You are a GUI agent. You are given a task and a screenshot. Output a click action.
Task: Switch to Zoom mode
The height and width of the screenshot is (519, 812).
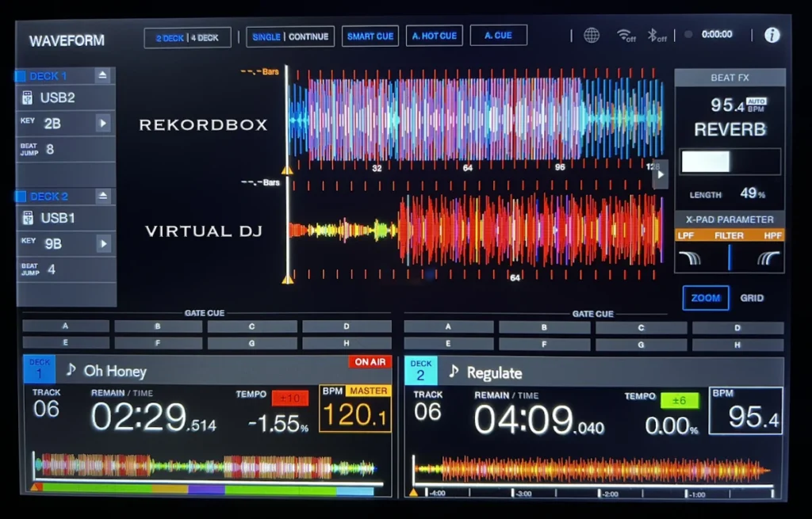pyautogui.click(x=706, y=298)
